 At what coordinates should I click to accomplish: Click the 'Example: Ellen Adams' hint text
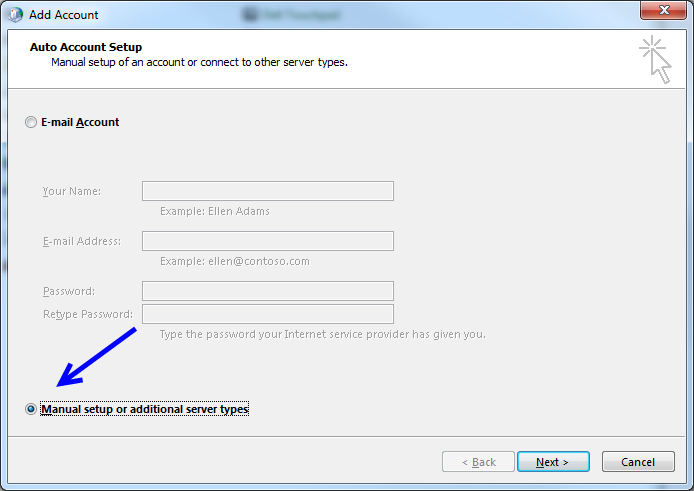(x=215, y=211)
